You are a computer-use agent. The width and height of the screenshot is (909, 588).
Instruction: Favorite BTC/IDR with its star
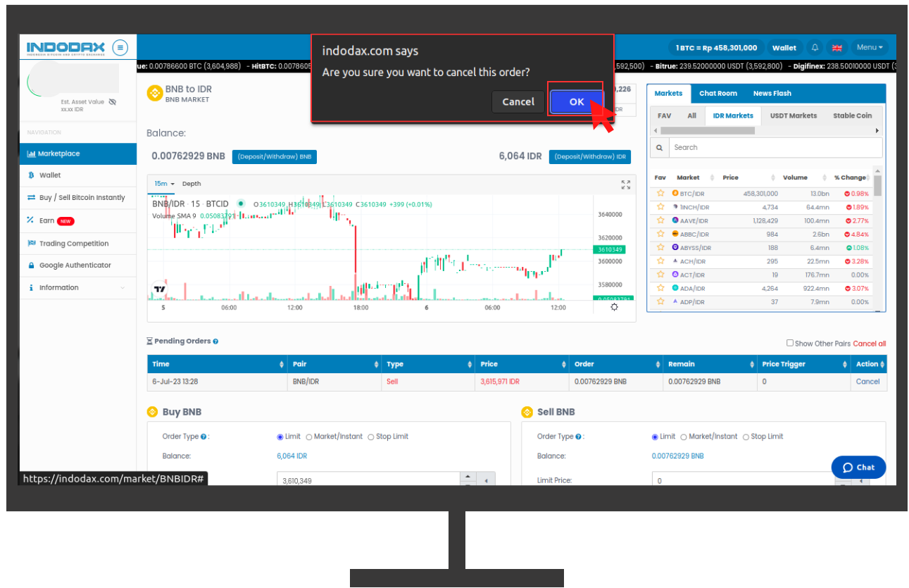(x=660, y=193)
